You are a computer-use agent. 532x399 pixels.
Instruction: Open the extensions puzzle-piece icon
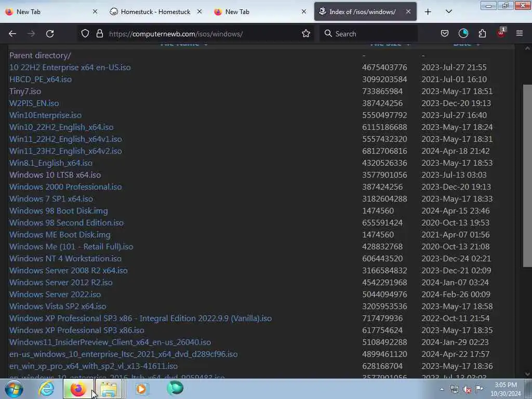tap(482, 34)
